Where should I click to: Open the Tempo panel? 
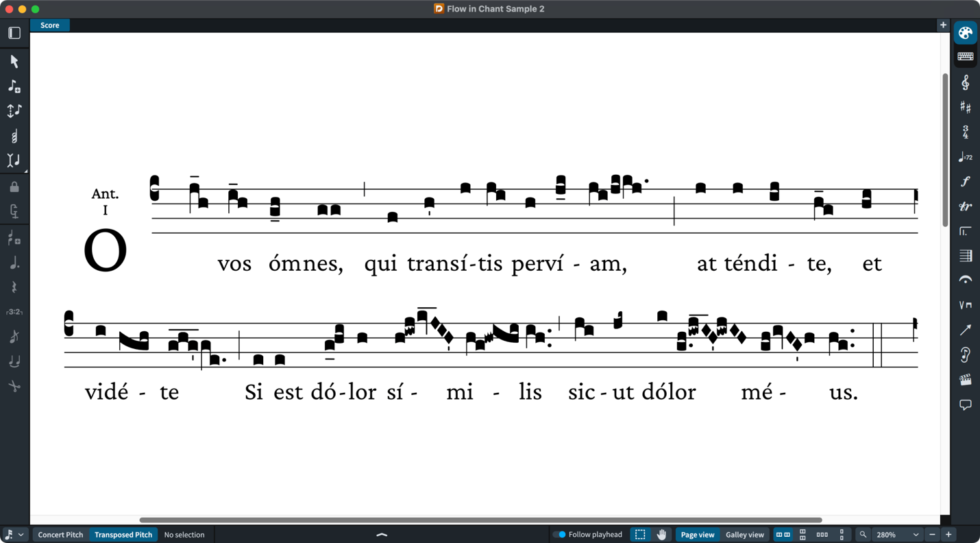966,157
